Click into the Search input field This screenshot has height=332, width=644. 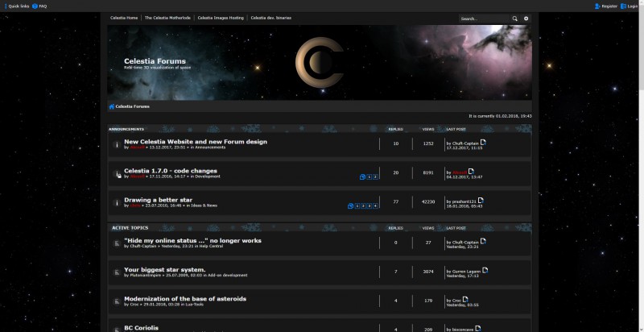485,19
